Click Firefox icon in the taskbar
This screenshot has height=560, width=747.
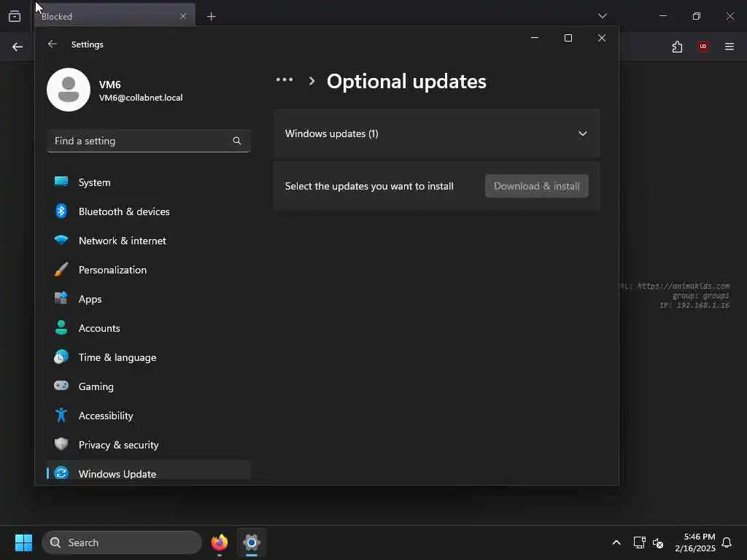coord(219,542)
